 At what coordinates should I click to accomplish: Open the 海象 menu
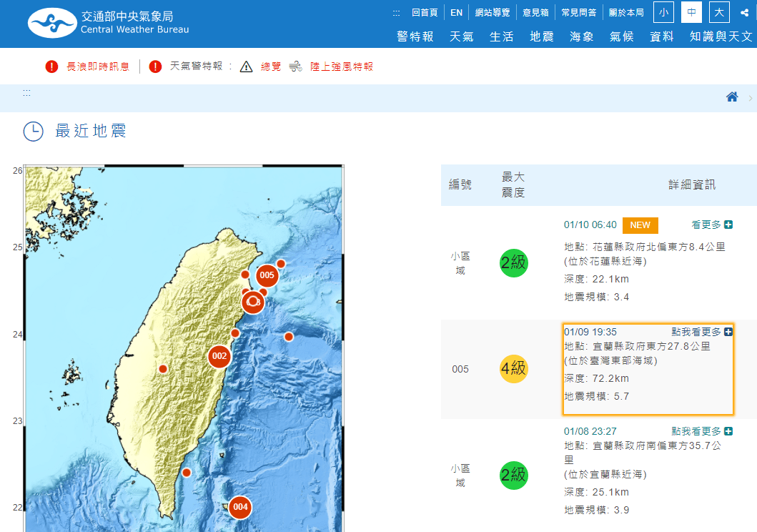(x=582, y=36)
